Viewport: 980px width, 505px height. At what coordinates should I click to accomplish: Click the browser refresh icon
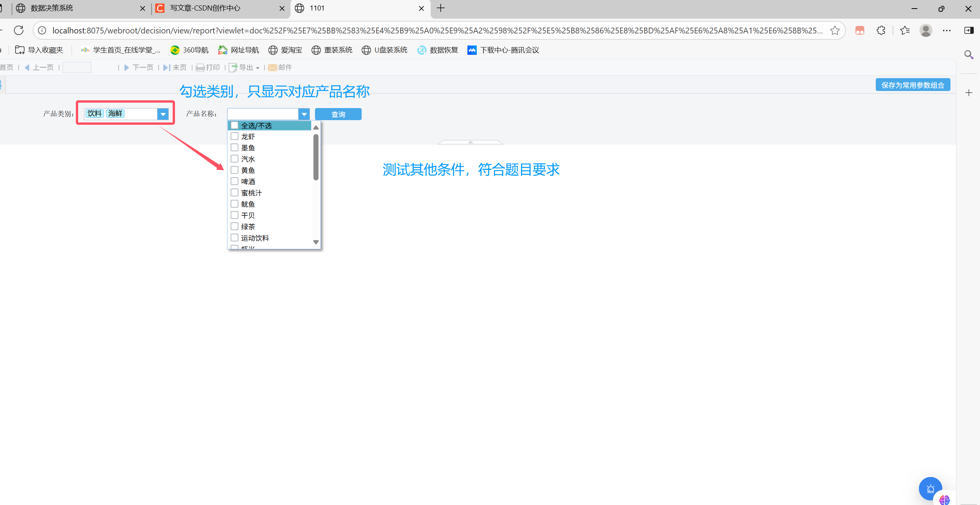[19, 30]
